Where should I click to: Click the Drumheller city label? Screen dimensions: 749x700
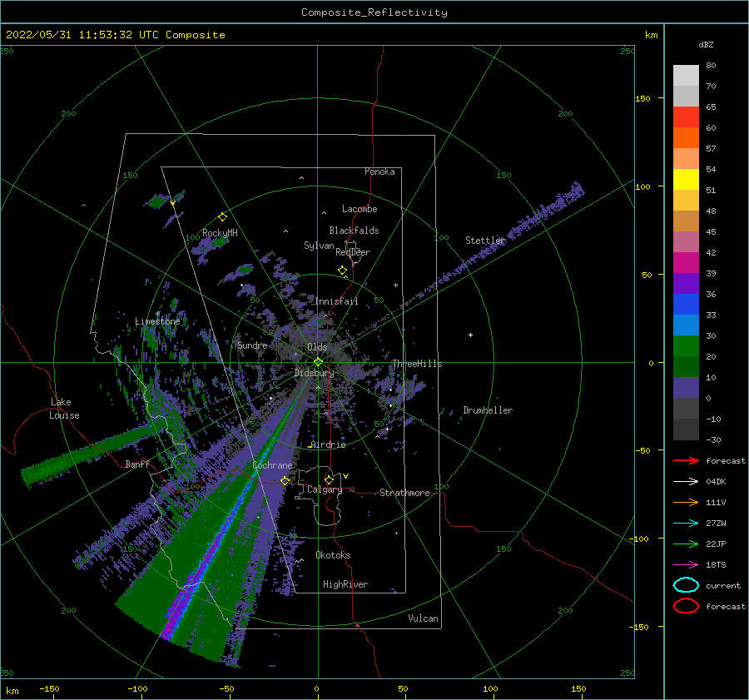pos(488,410)
